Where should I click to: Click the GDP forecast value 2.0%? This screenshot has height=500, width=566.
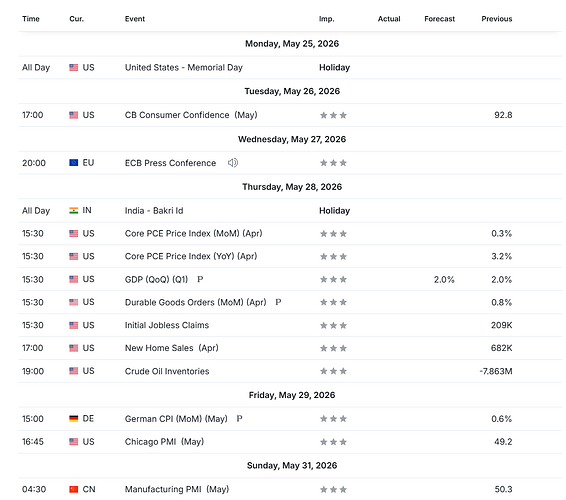(444, 279)
